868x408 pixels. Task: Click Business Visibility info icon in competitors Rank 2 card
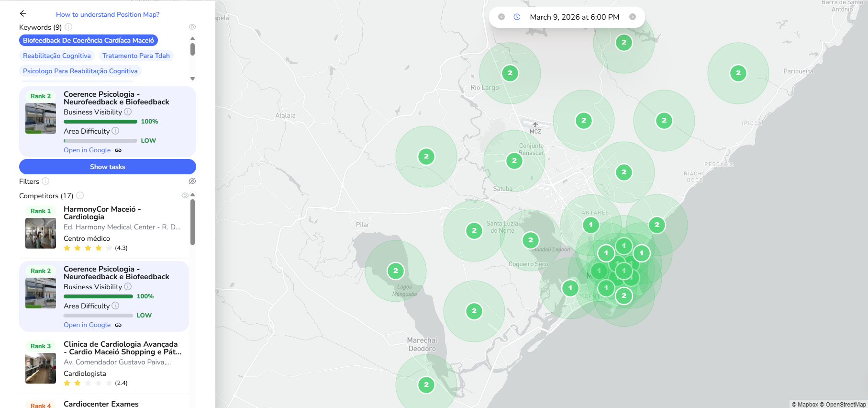(128, 286)
